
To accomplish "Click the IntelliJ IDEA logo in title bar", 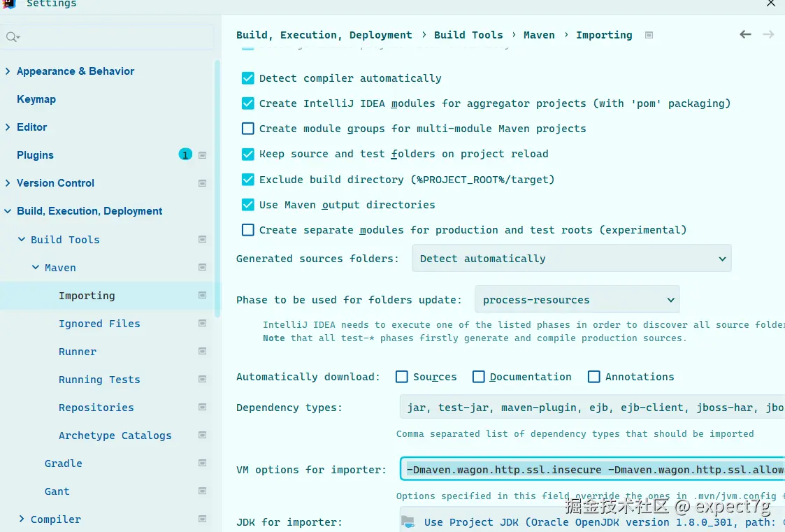I will (9, 4).
